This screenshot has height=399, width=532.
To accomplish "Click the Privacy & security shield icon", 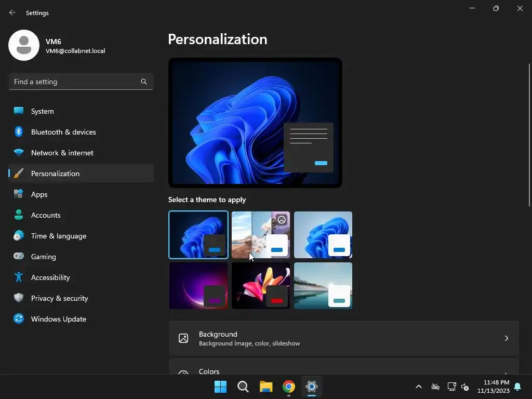I will point(19,298).
